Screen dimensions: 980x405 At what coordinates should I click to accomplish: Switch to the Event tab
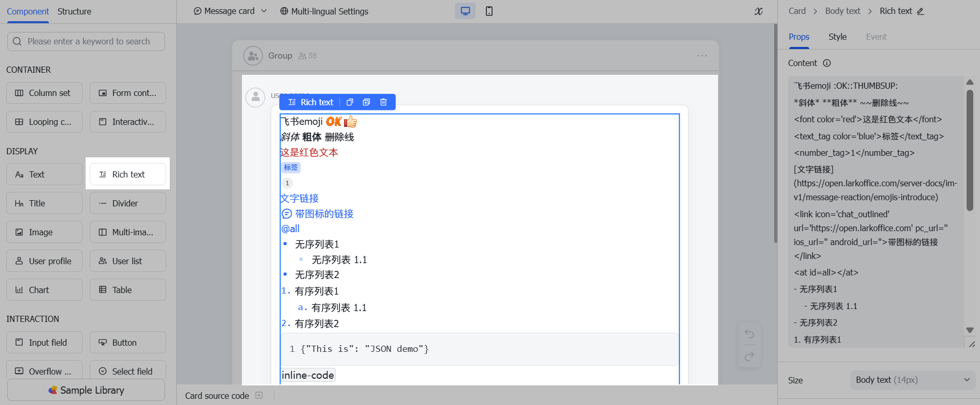coord(876,37)
